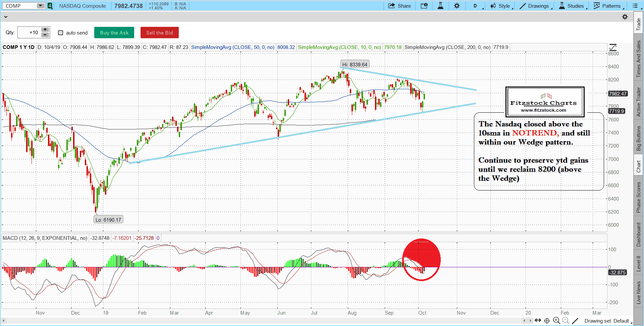
Task: Click the crosshair pan icon at bottom
Action: pos(547,321)
